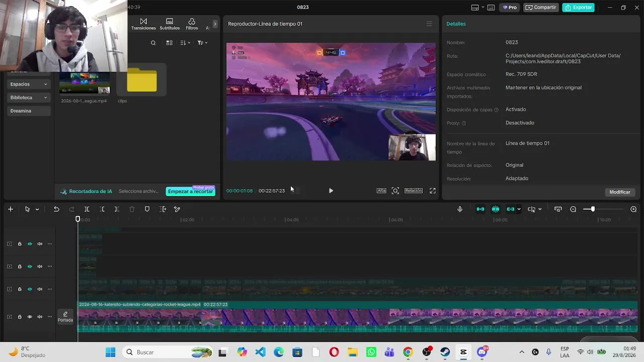
Task: Toggle auto snapping on the timeline
Action: [x=496, y=209]
